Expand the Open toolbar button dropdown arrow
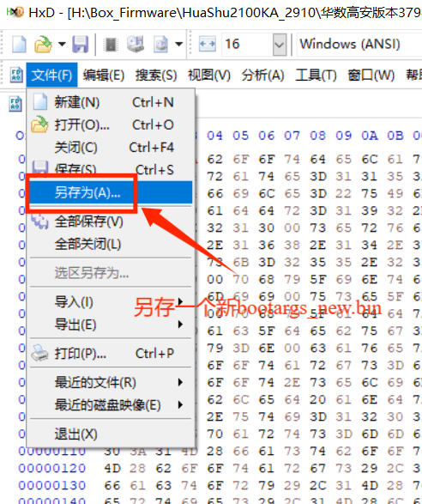 click(62, 44)
